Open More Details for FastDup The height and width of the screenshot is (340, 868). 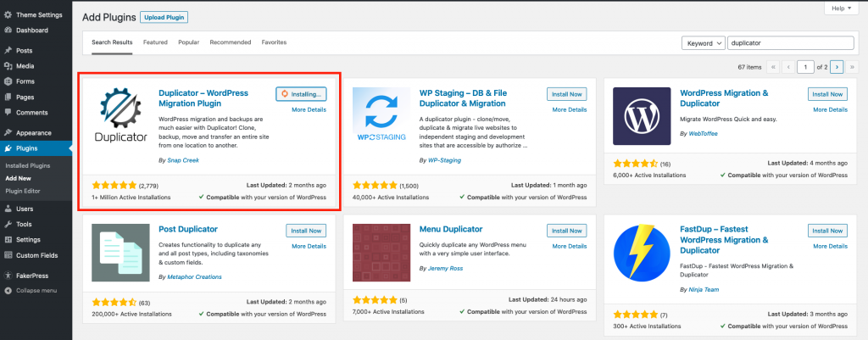pyautogui.click(x=831, y=247)
